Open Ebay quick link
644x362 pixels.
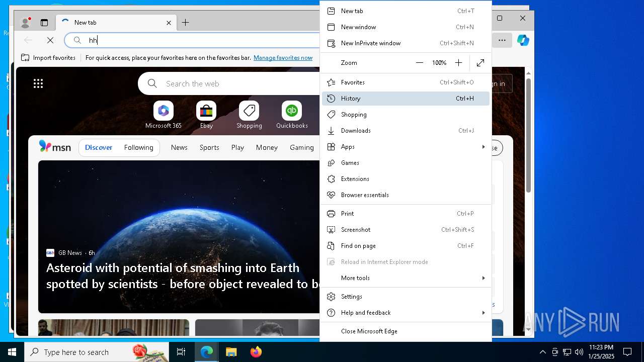click(x=206, y=115)
